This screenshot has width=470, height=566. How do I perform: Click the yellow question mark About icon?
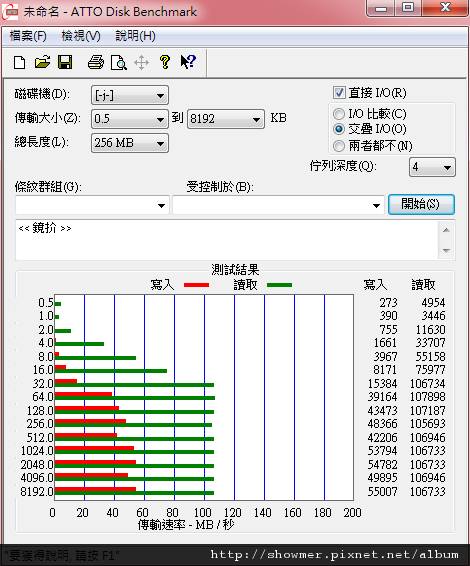point(165,62)
